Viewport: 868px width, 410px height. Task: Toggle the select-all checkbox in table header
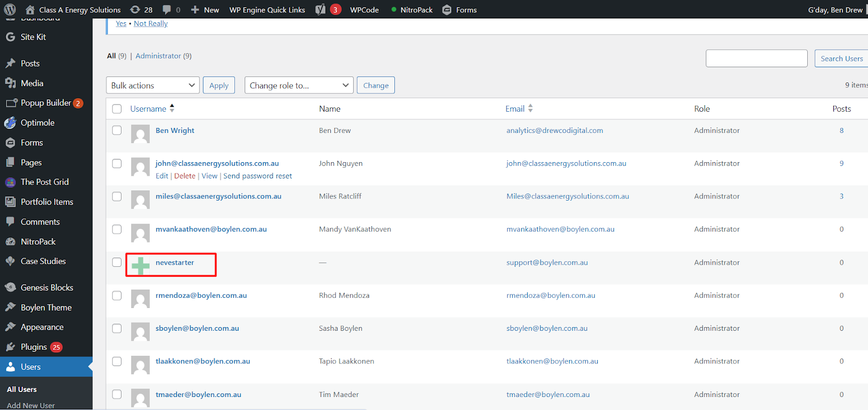(117, 109)
